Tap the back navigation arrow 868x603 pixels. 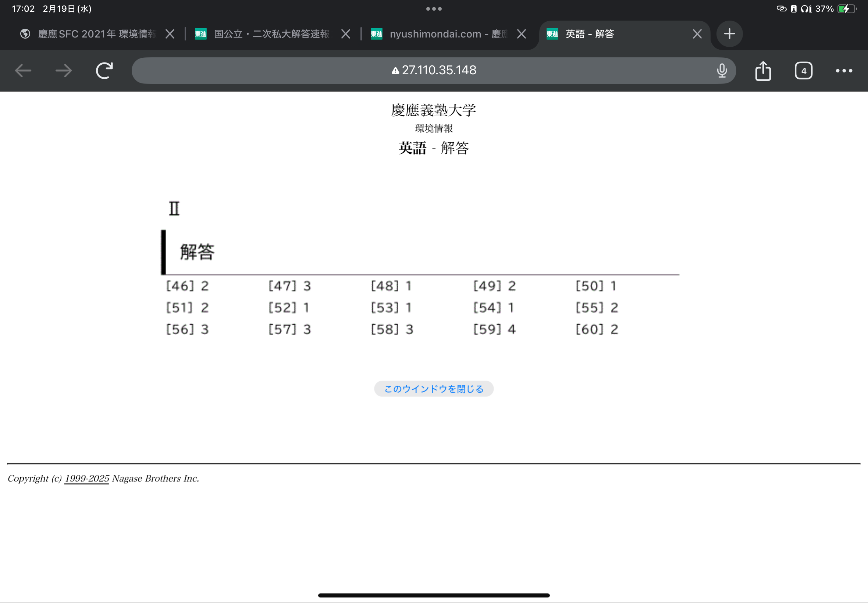tap(23, 71)
